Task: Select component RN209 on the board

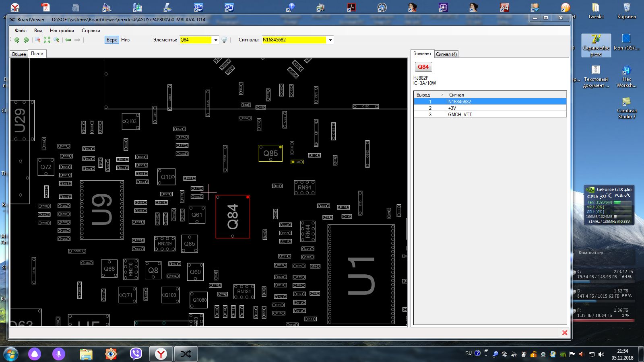Action: (165, 244)
